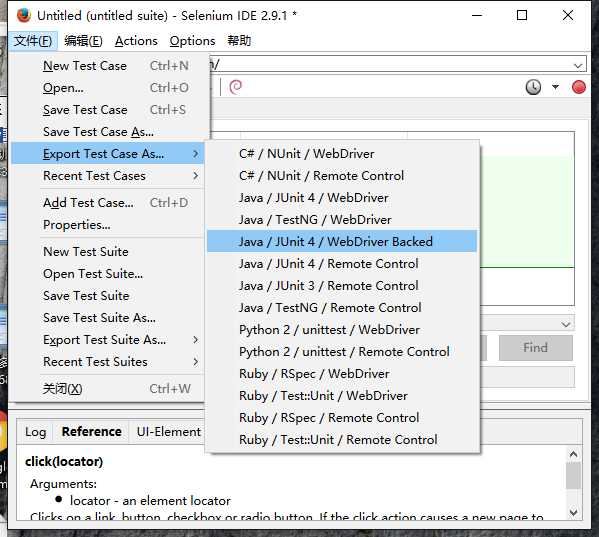The width and height of the screenshot is (599, 537).
Task: Expand Recent Test Suites submenu
Action: click(x=108, y=362)
